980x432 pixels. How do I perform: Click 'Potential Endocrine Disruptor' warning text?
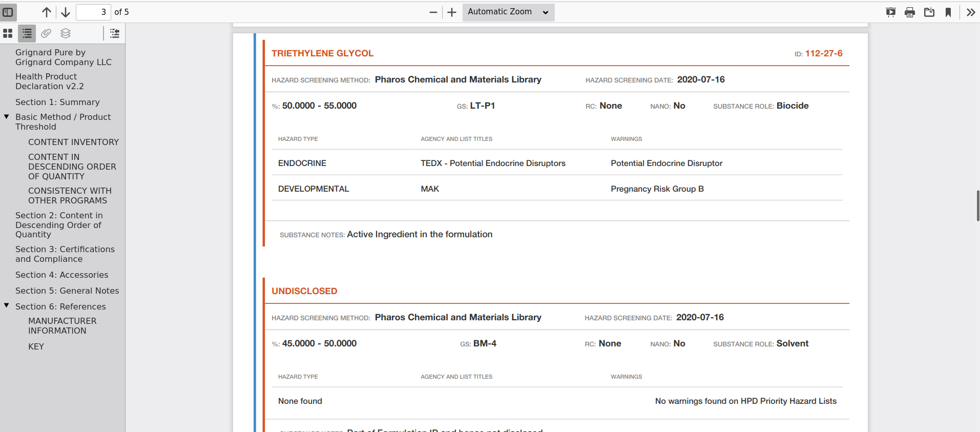(x=666, y=163)
